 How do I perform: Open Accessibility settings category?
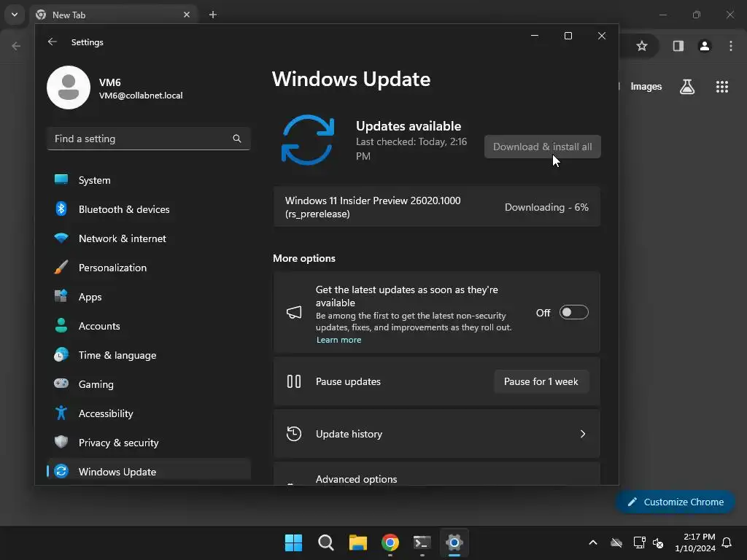tap(149, 413)
